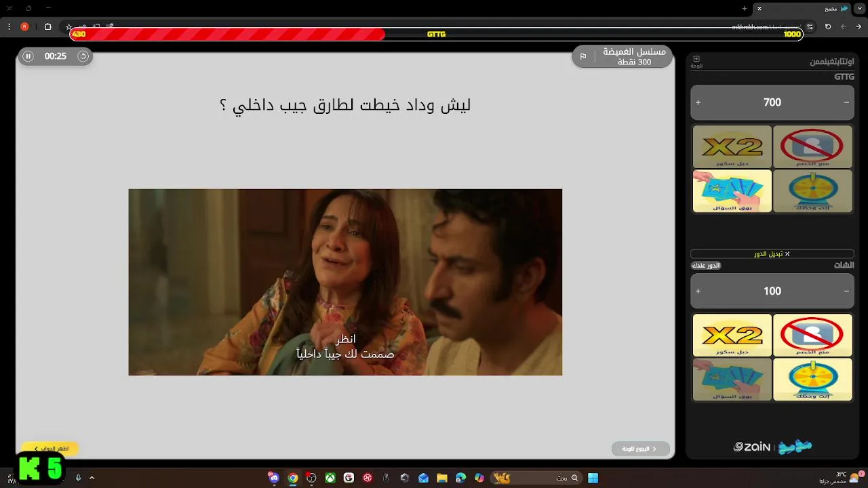Click اظهر الجواب show answer button
This screenshot has height=488, width=868.
click(50, 449)
